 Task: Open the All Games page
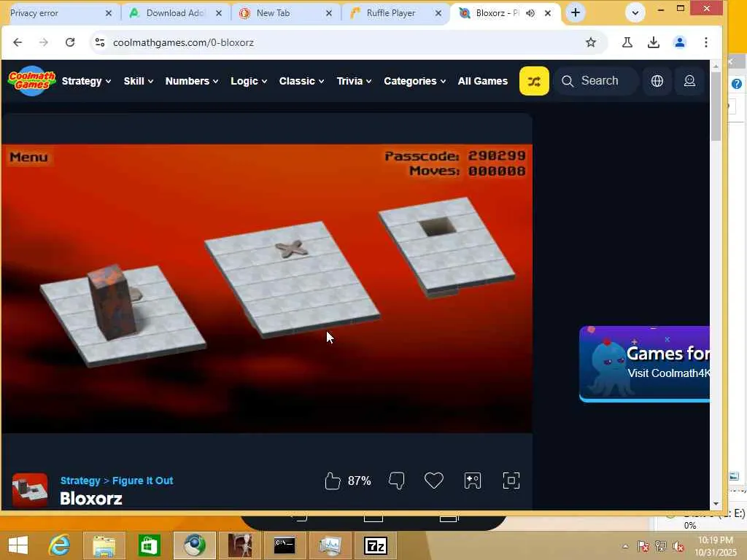pos(483,81)
